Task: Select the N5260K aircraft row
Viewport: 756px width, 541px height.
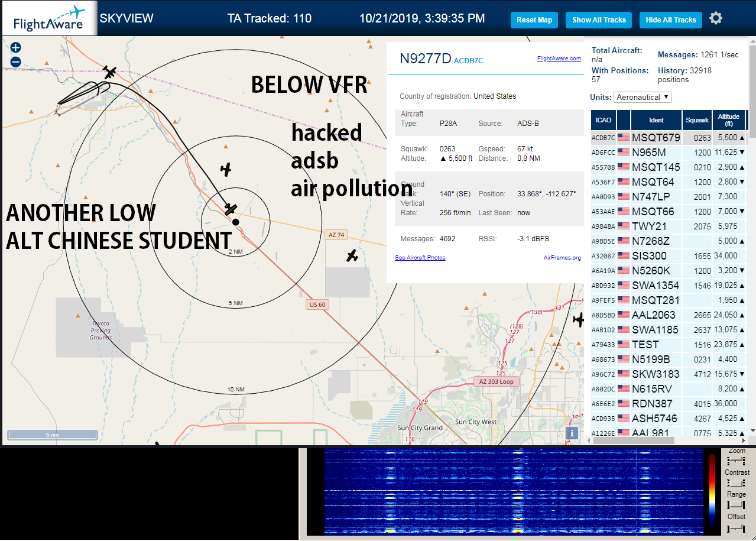Action: click(x=669, y=270)
